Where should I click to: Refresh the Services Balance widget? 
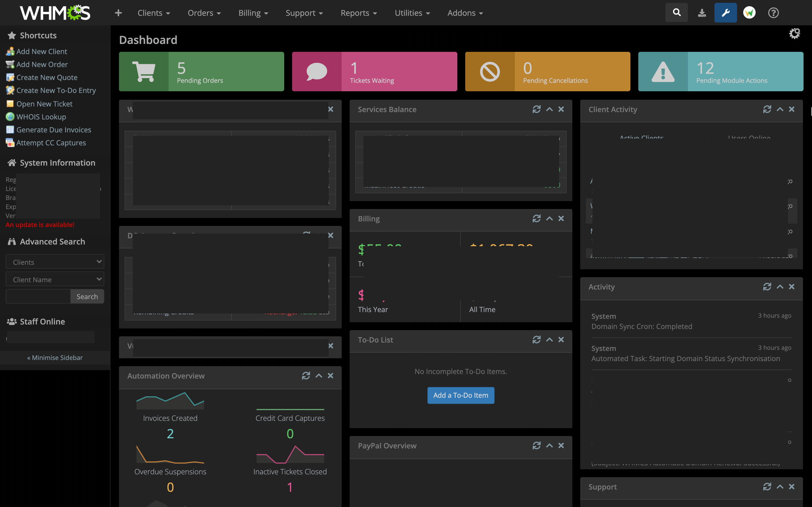point(536,109)
